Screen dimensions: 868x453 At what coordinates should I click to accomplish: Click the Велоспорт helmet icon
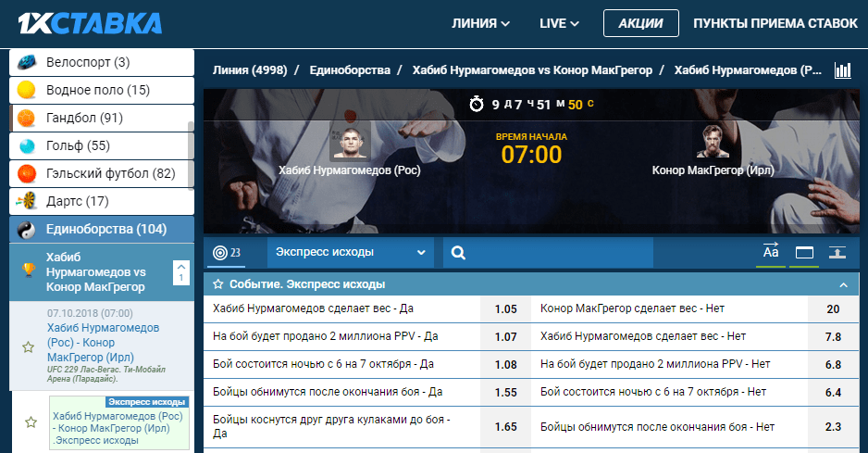click(27, 62)
